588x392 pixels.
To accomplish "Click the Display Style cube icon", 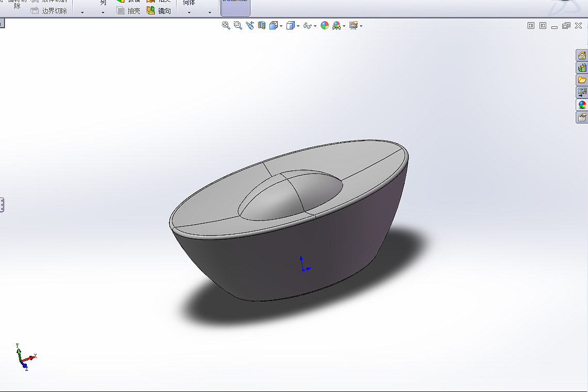I will coord(290,25).
